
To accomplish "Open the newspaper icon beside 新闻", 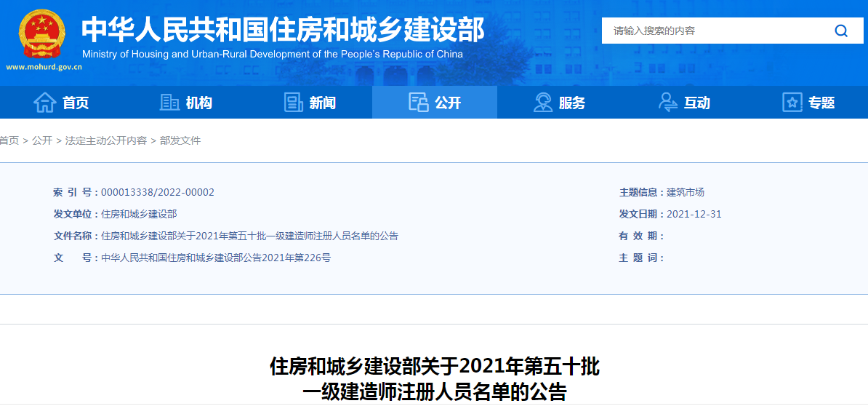I will click(294, 103).
